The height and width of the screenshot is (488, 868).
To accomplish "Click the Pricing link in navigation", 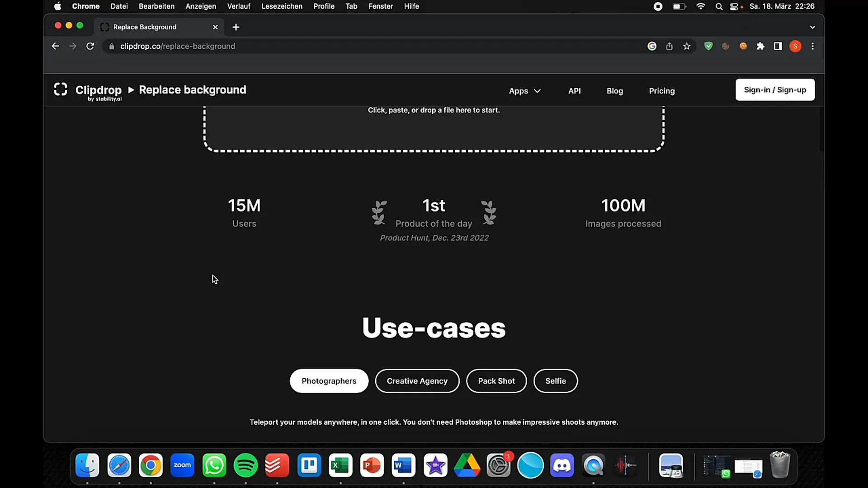I will [x=662, y=90].
